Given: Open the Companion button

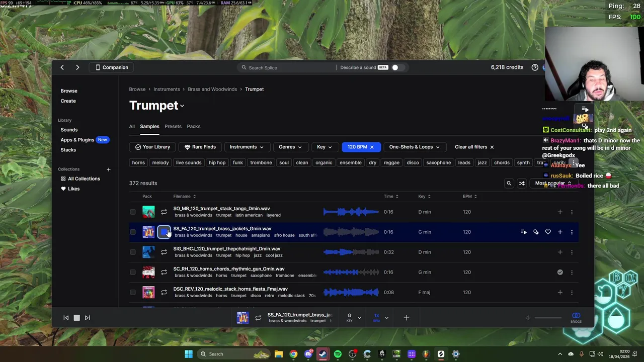Looking at the screenshot, I should point(112,67).
